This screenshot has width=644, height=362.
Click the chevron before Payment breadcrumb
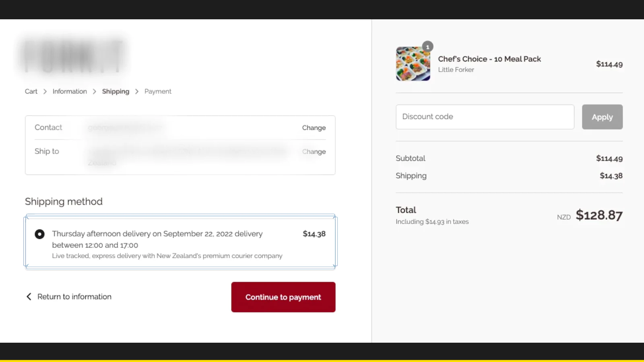[x=137, y=92]
